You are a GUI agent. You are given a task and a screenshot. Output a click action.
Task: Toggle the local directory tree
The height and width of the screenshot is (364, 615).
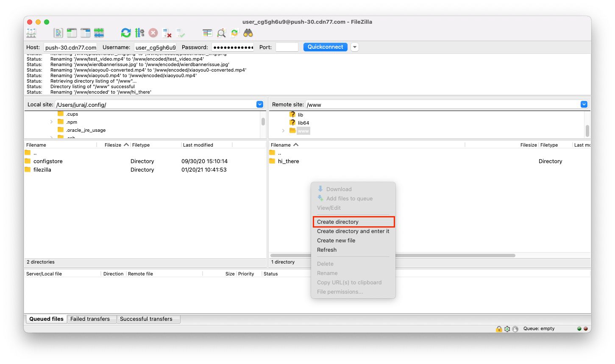tap(72, 33)
